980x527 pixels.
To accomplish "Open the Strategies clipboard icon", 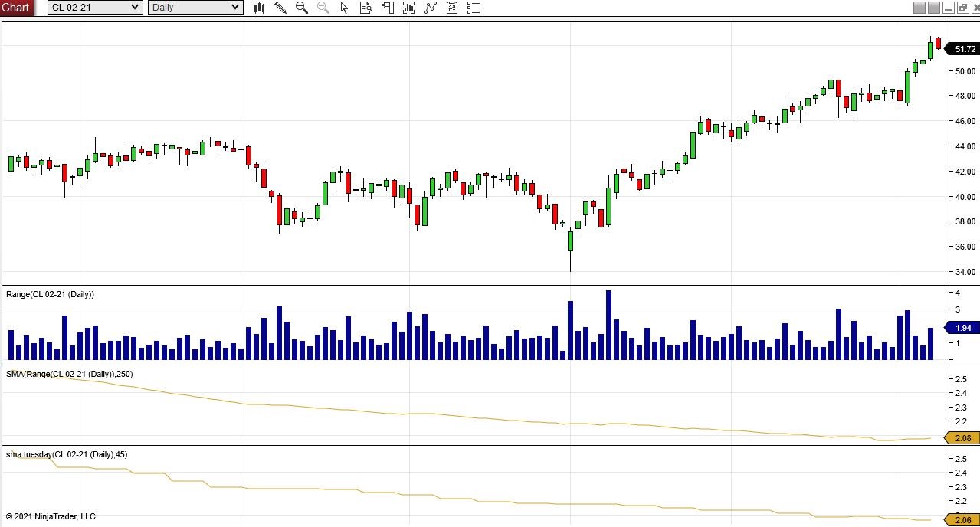I will 452,8.
